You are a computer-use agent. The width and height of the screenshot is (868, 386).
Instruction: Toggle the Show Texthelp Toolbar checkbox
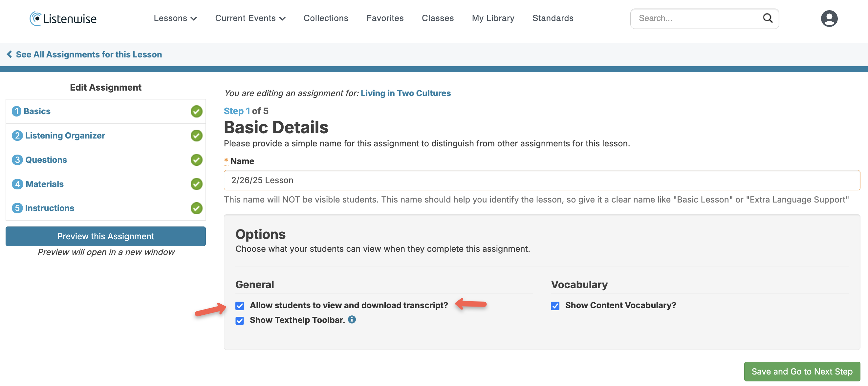tap(240, 321)
